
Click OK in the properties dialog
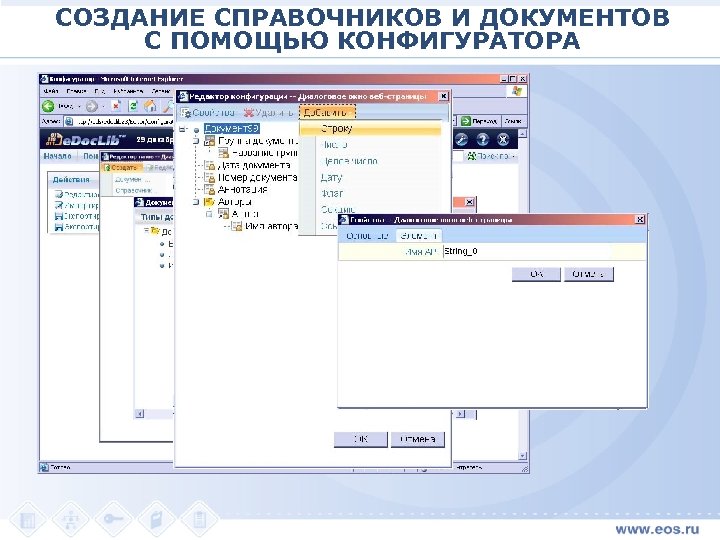coord(536,274)
